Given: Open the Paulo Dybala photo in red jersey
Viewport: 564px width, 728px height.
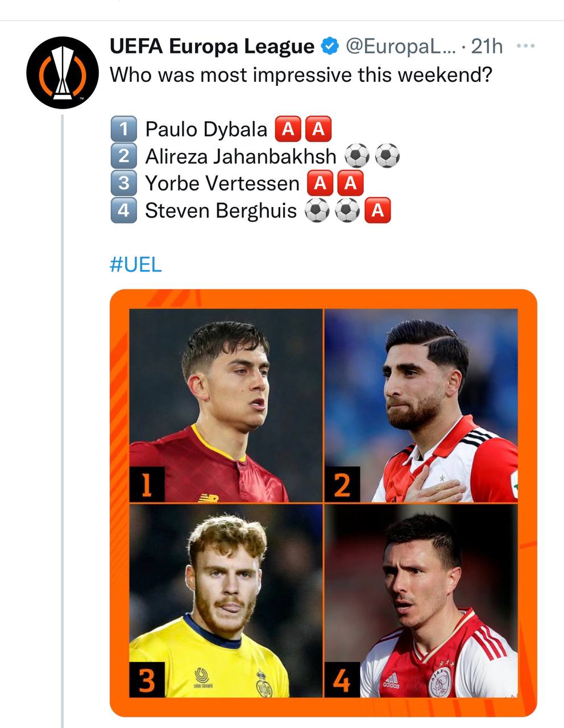Looking at the screenshot, I should tap(226, 405).
